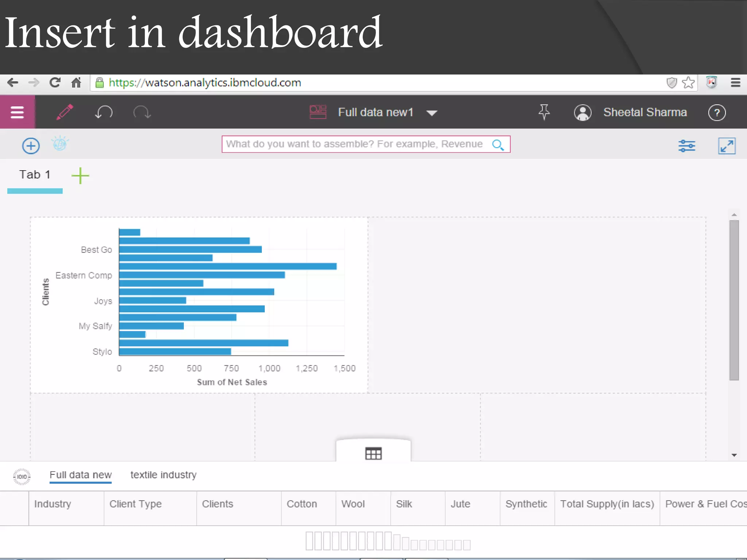Click the scrollbar down arrow
The height and width of the screenshot is (560, 747).
point(734,455)
